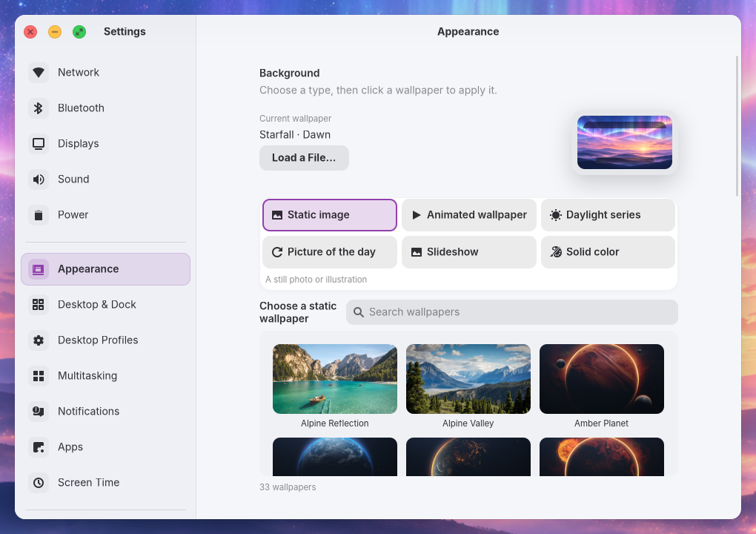Select the night city-lights planet wallpaper
Viewport: 756px width, 534px height.
468,457
